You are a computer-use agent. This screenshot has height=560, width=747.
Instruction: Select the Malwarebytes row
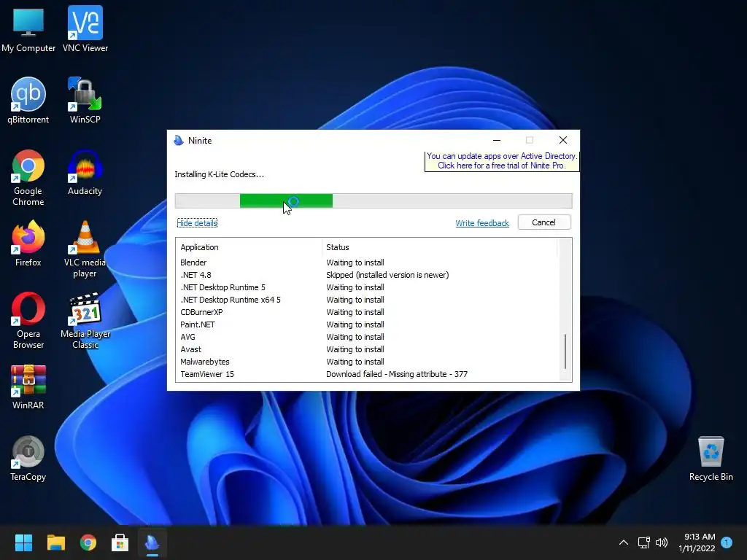click(367, 362)
